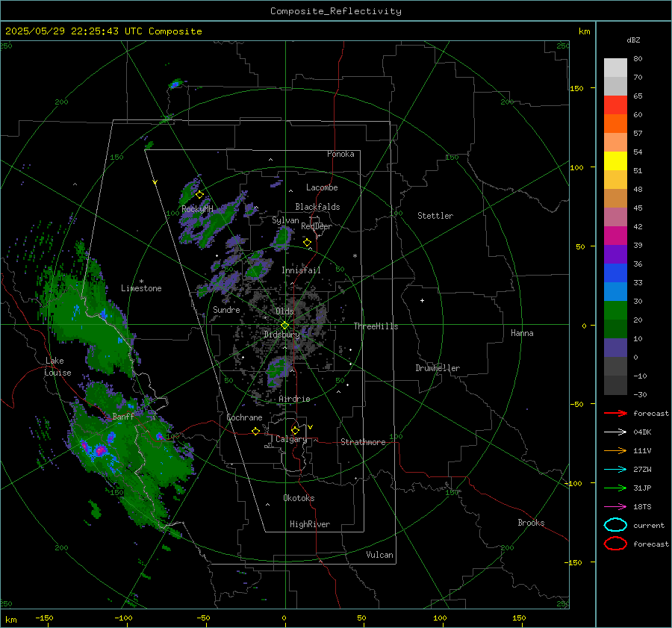Click the Olds town label
Image resolution: width=672 pixels, height=628 pixels.
click(284, 311)
